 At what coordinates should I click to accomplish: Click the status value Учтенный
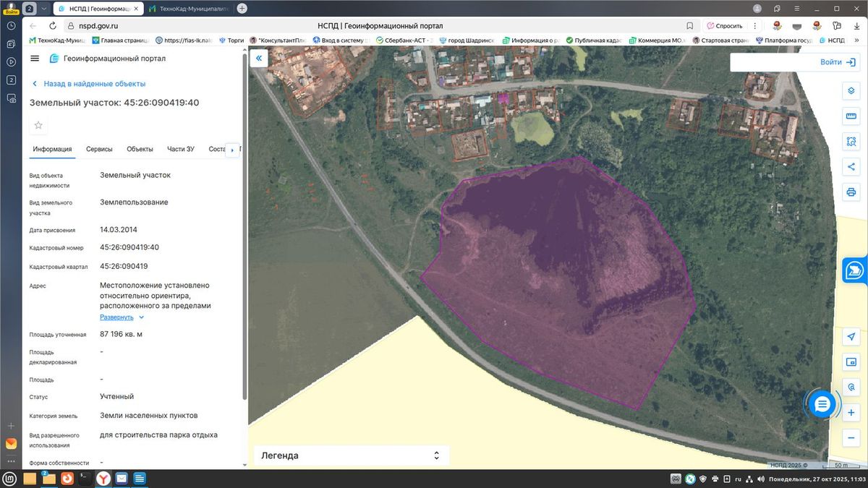tap(116, 396)
